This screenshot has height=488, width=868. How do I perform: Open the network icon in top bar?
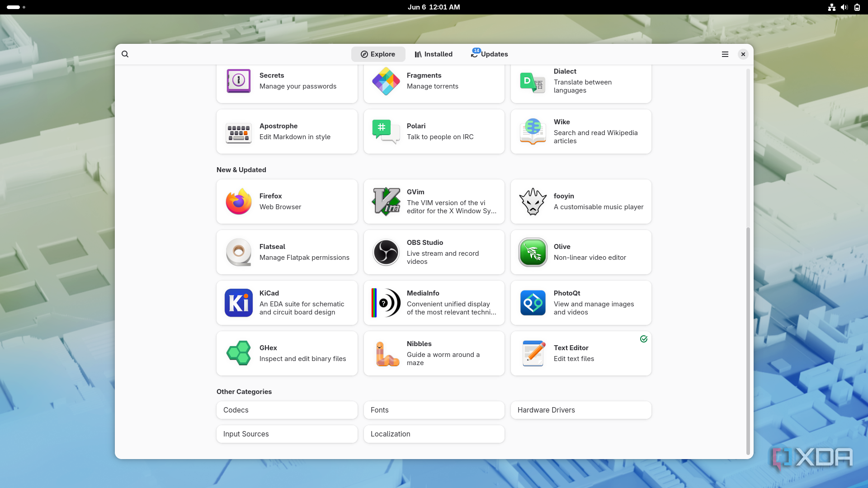pyautogui.click(x=832, y=7)
